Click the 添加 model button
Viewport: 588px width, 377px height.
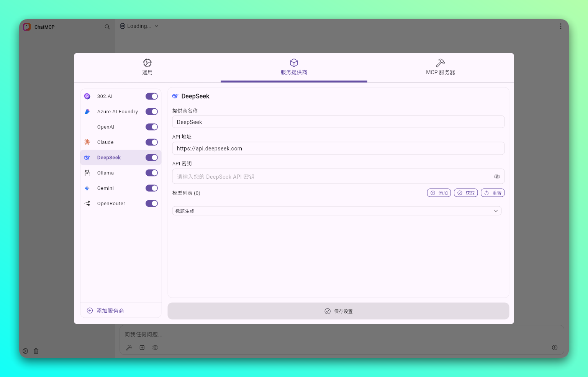point(439,193)
